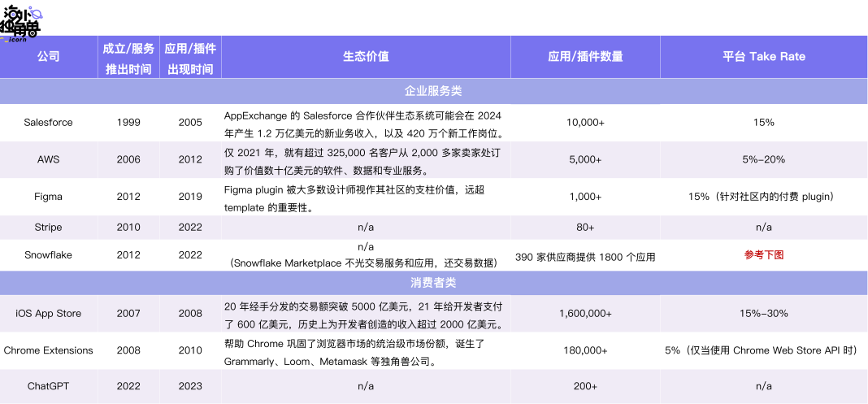Select the 15%（针对社区内的付费 plugin）cell
This screenshot has height=404, width=868.
[x=763, y=197]
